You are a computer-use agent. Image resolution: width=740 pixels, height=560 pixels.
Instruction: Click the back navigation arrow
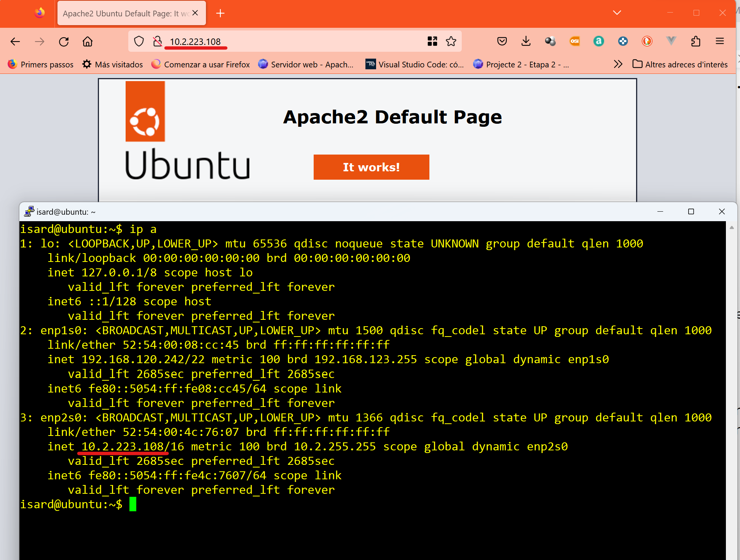[15, 41]
